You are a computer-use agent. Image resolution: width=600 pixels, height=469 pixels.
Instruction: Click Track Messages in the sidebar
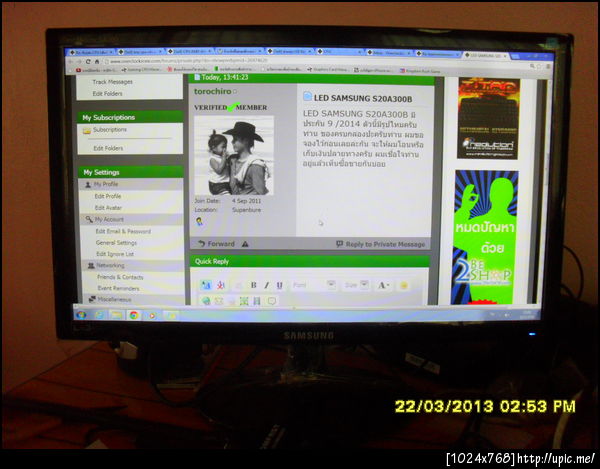tap(112, 82)
